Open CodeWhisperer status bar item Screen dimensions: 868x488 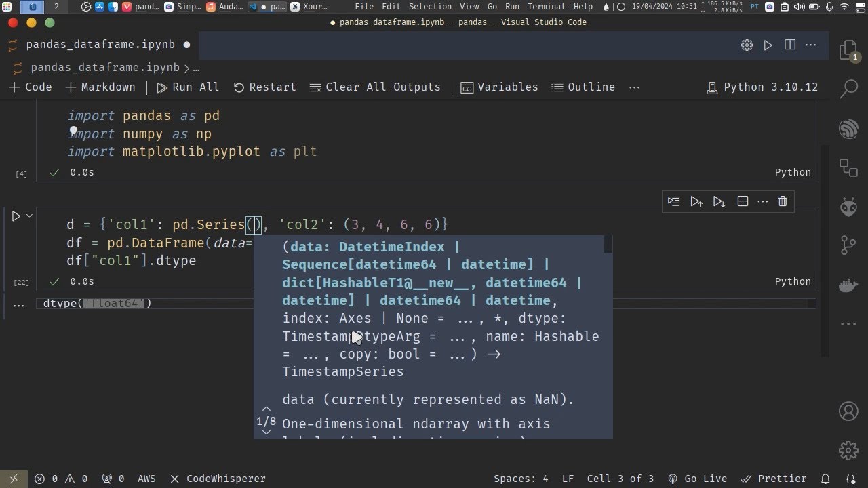tap(218, 479)
